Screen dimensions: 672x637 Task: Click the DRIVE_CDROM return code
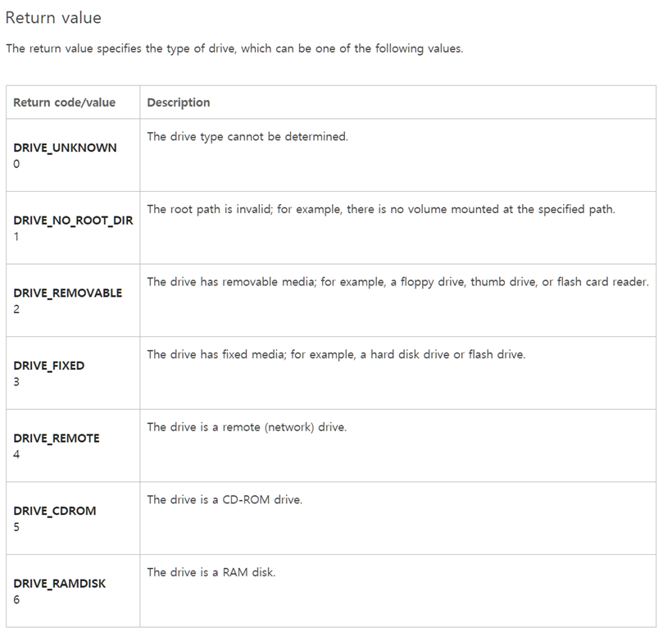click(55, 511)
